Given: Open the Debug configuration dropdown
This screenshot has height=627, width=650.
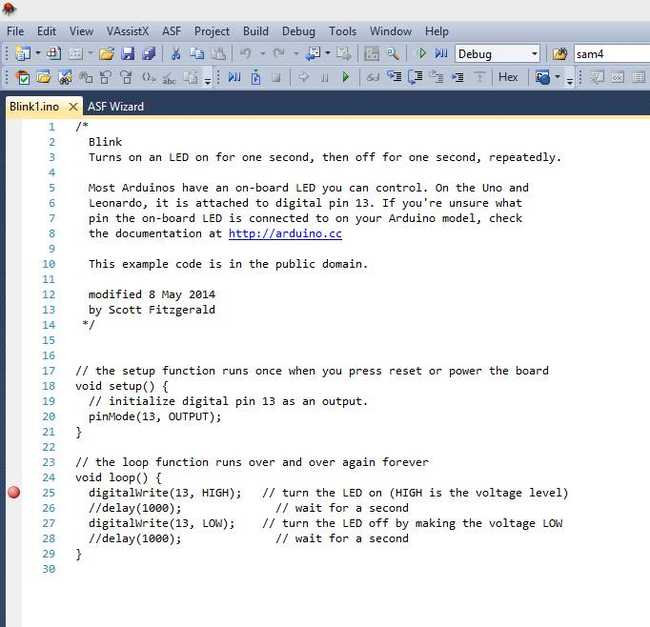Looking at the screenshot, I should [534, 54].
